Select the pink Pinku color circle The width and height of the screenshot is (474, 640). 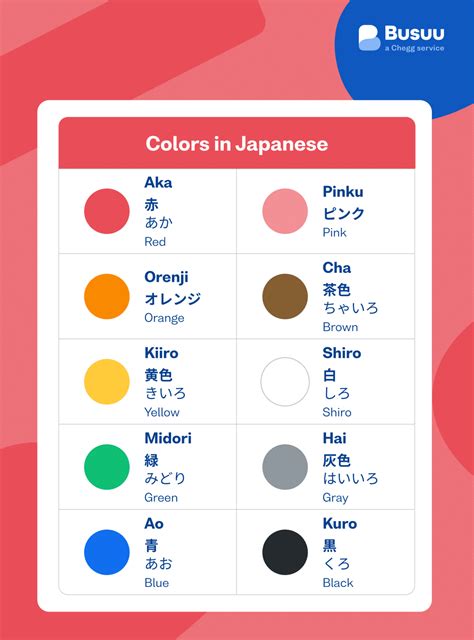click(x=285, y=211)
